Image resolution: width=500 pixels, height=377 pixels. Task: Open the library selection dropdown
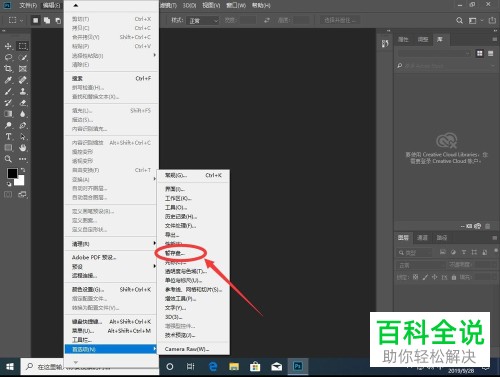(434, 53)
